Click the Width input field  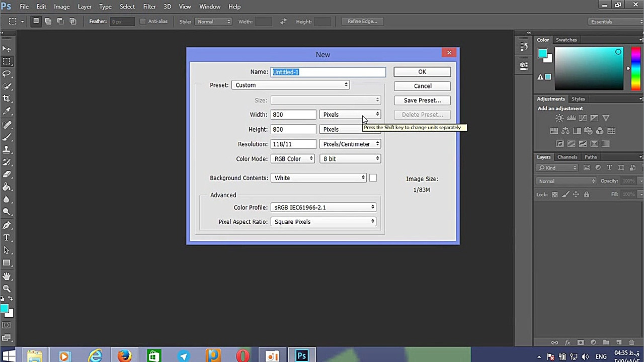tap(293, 115)
